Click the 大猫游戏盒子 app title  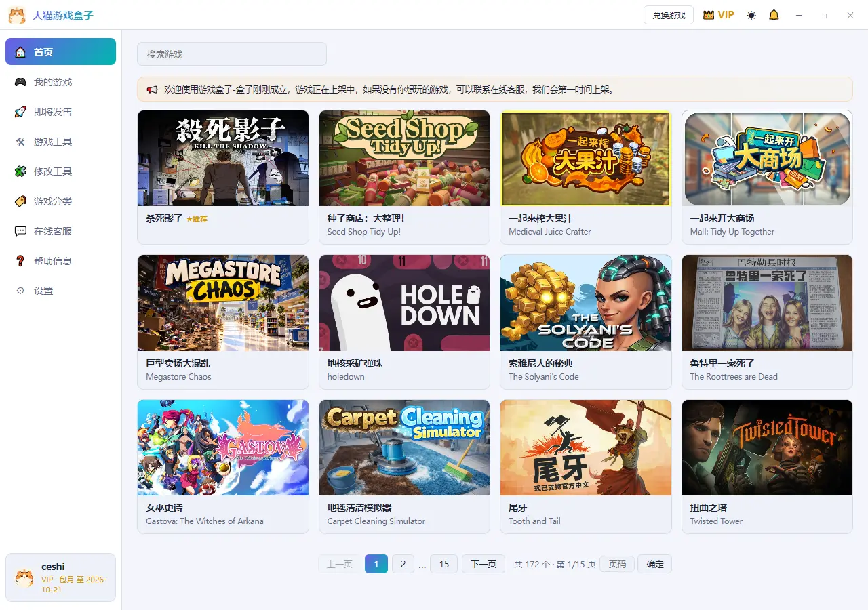(63, 15)
